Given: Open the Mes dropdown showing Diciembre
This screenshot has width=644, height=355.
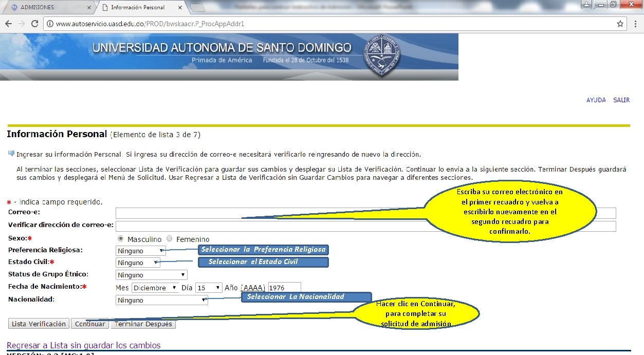Looking at the screenshot, I should click(155, 288).
